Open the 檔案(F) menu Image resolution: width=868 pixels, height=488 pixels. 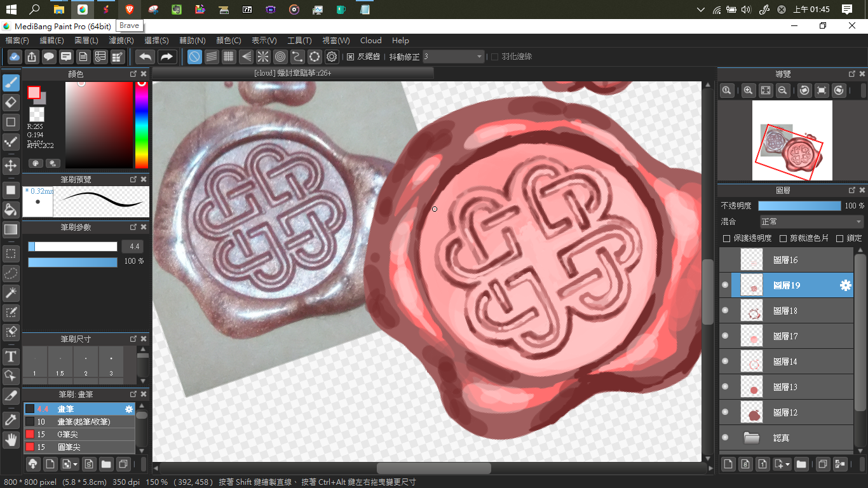click(x=17, y=41)
